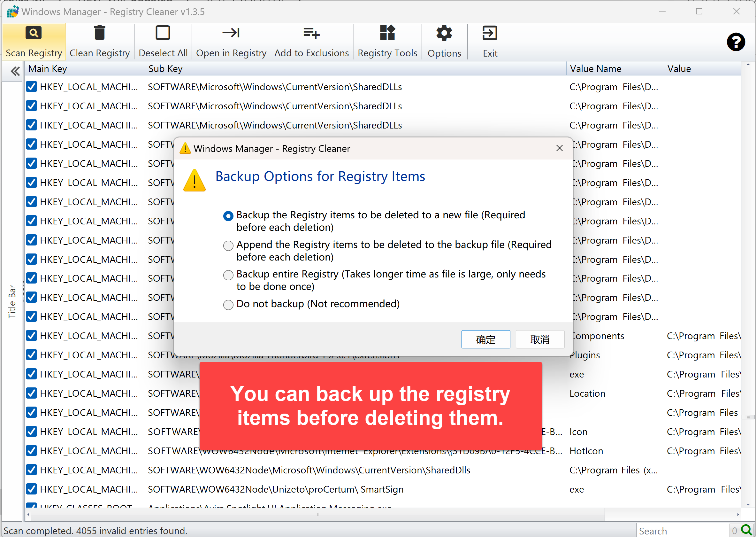756x537 pixels.
Task: Click the horizontal scrollbar right arrow
Action: pos(738,515)
